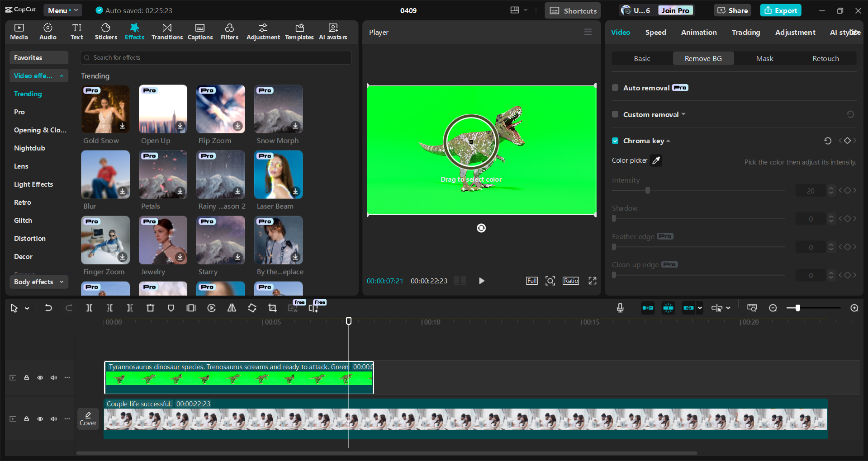Screen dimensions: 868x461
Task: Uncheck the Chroma key option
Action: 615,141
